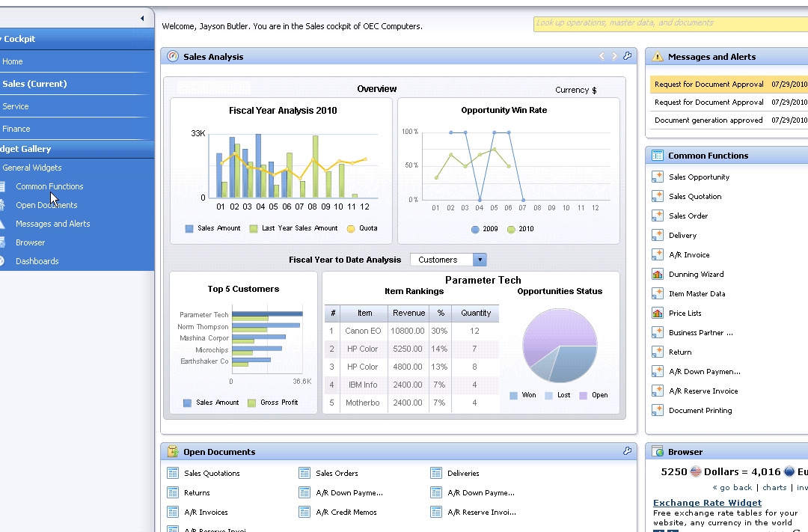Expand the General Widgets section
The width and height of the screenshot is (808, 532).
(32, 168)
